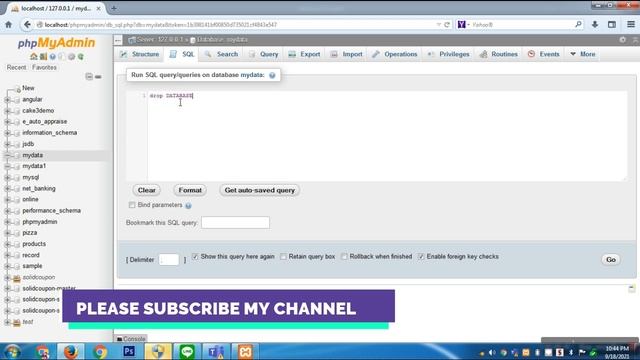Open the Recent tables link

(x=16, y=67)
